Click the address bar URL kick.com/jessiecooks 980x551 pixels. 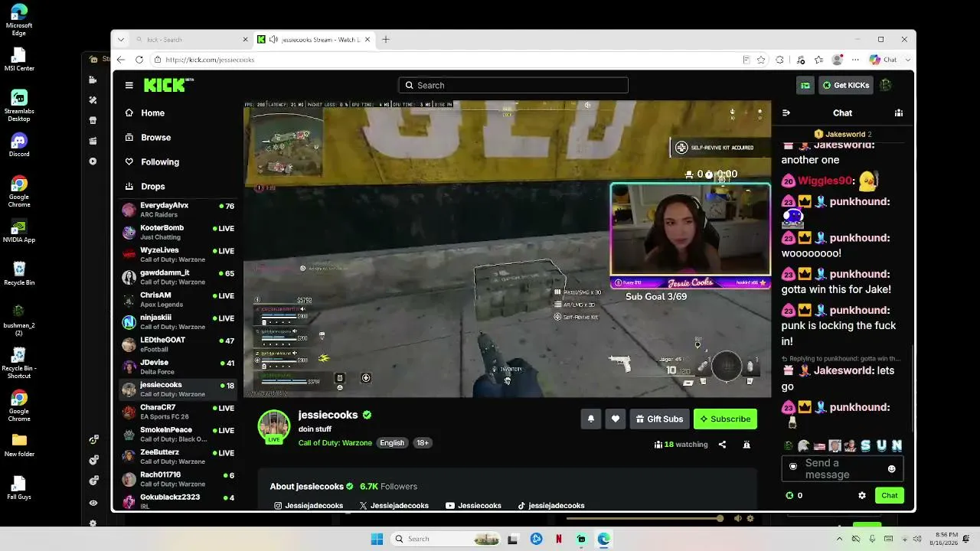tap(210, 60)
